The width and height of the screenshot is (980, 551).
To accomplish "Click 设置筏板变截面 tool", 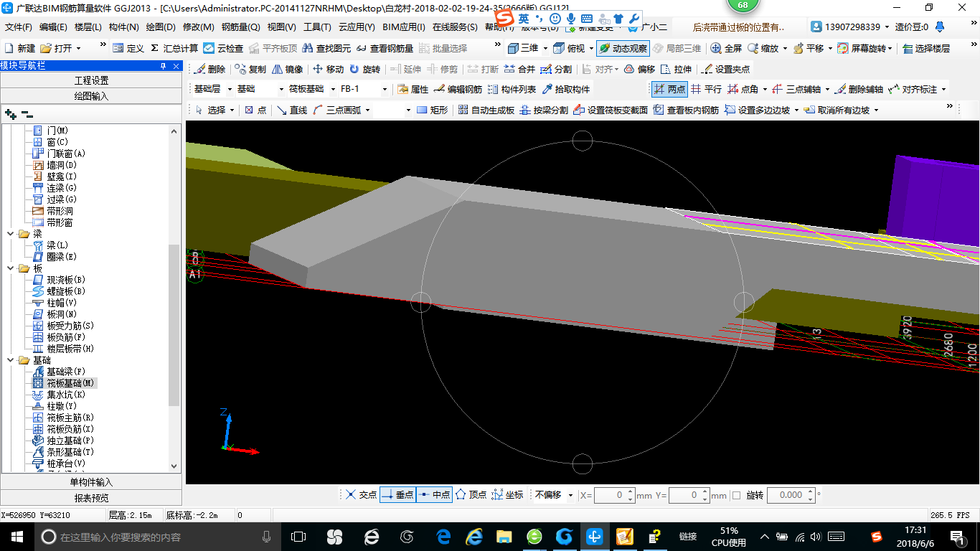I will (x=611, y=110).
